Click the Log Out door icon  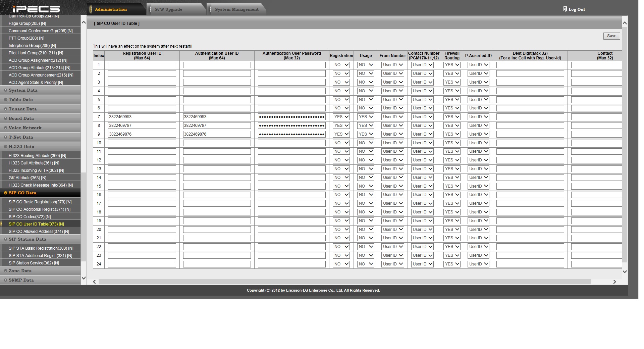pyautogui.click(x=565, y=9)
